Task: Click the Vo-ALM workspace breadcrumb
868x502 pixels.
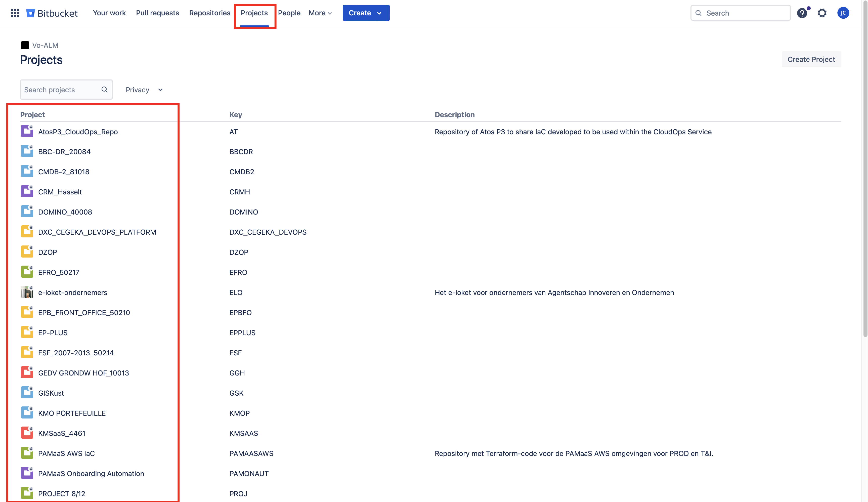Action: click(45, 45)
